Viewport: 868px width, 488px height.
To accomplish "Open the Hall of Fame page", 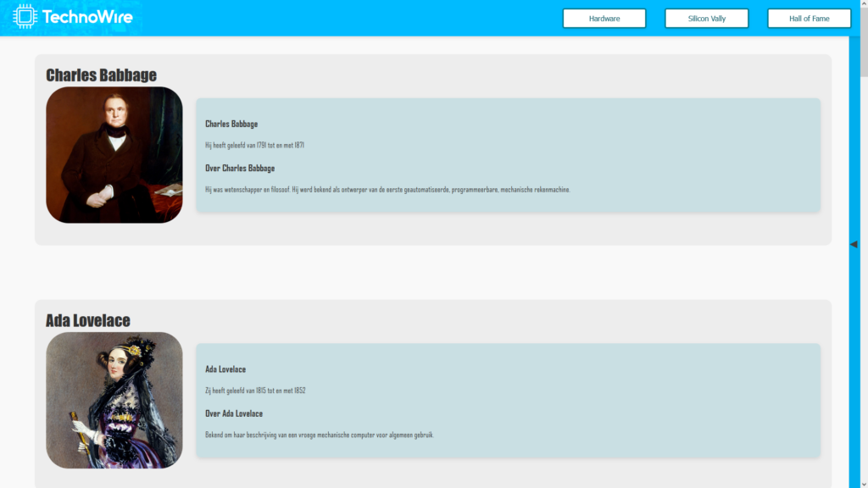I will [x=809, y=19].
